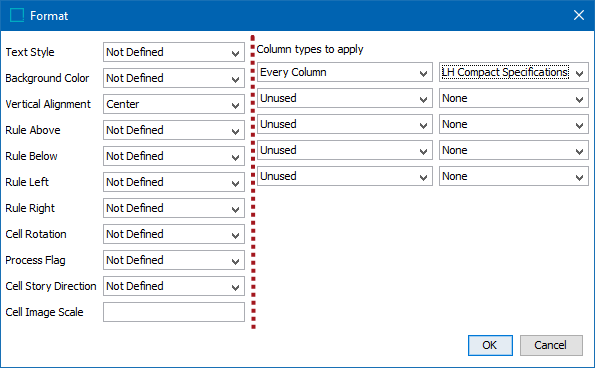The height and width of the screenshot is (368, 595).
Task: Open the Background Color dropdown
Action: coord(174,78)
